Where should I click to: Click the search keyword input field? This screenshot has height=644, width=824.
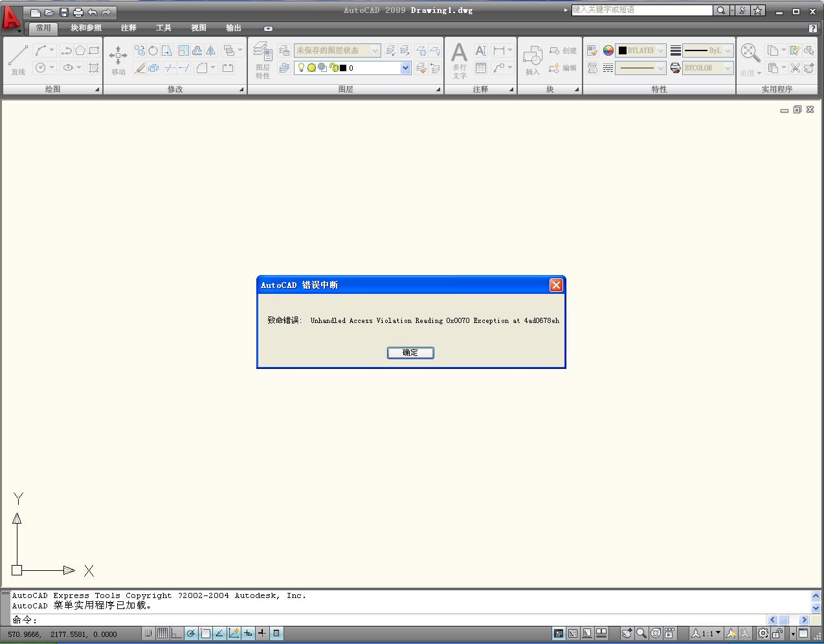point(641,10)
